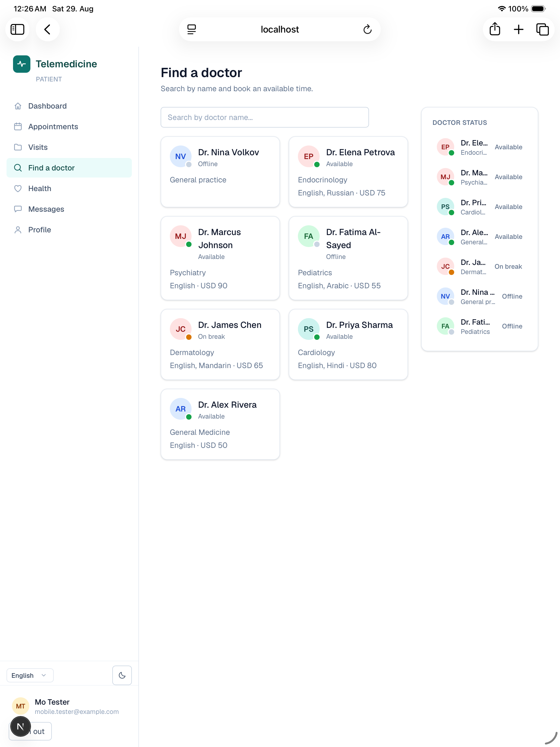Open Appointments in the sidebar
This screenshot has width=560, height=747.
tap(69, 127)
